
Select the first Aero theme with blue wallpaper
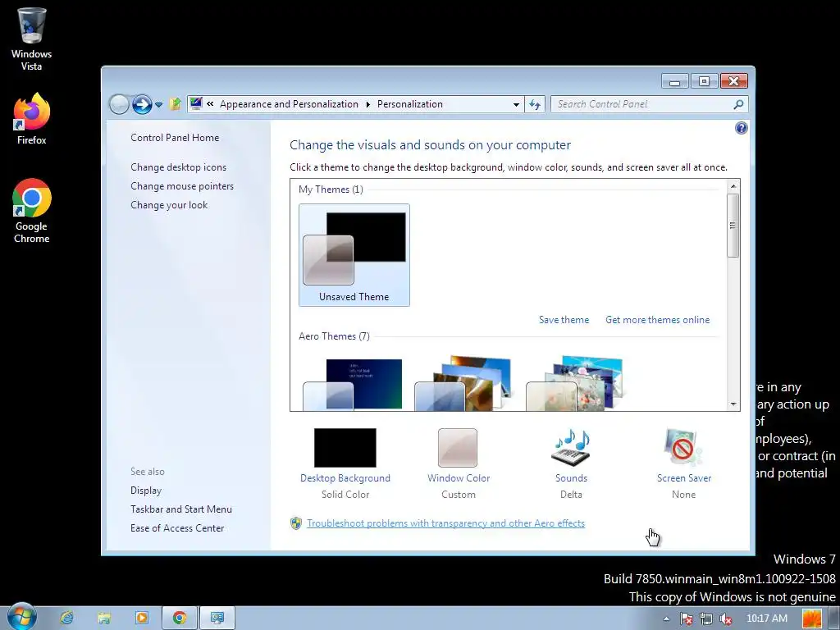pyautogui.click(x=354, y=384)
